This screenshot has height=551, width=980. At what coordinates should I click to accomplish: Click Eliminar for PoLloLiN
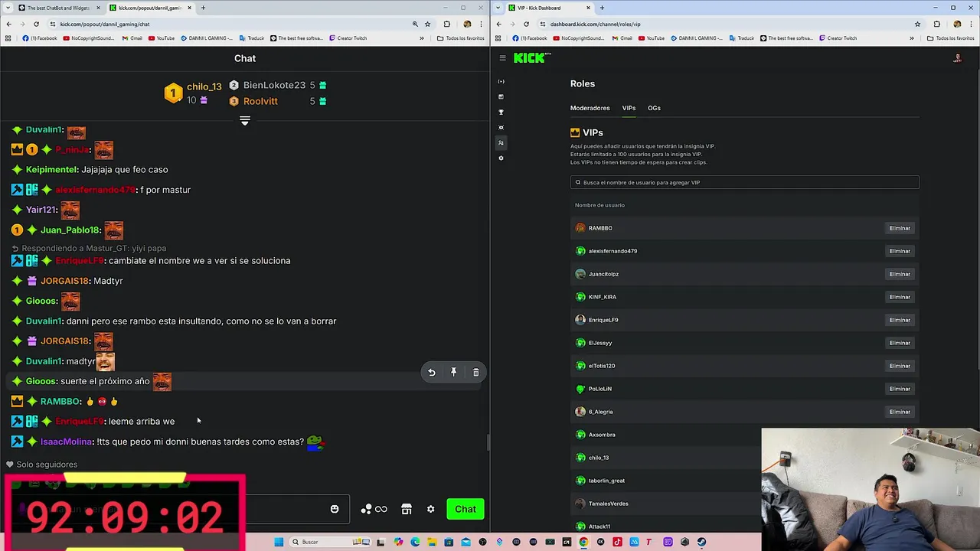pos(900,389)
